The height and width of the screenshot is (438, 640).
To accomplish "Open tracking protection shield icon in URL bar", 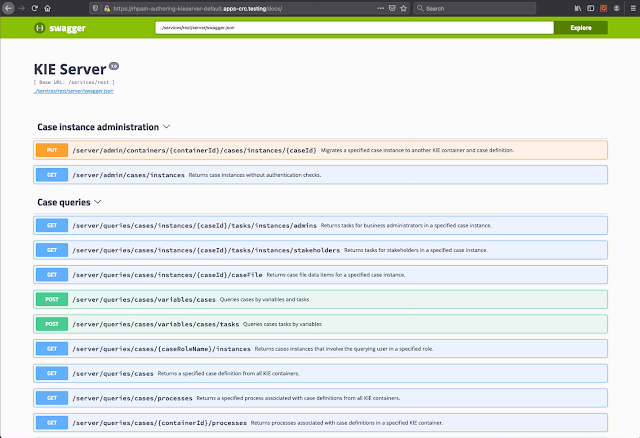I will tap(95, 8).
